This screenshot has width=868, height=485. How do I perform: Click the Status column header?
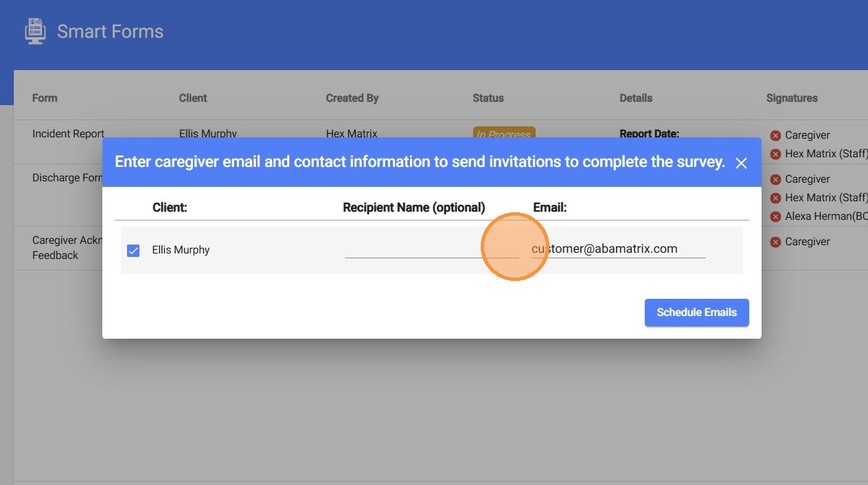(x=488, y=98)
